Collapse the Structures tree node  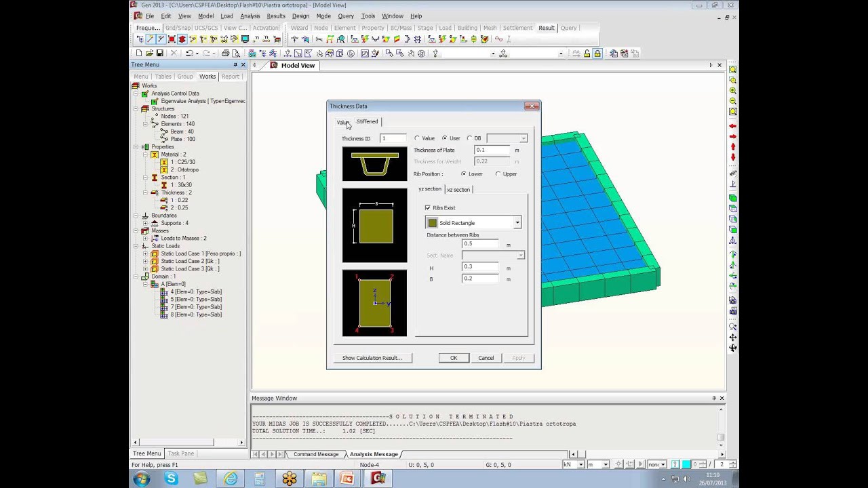pos(136,108)
